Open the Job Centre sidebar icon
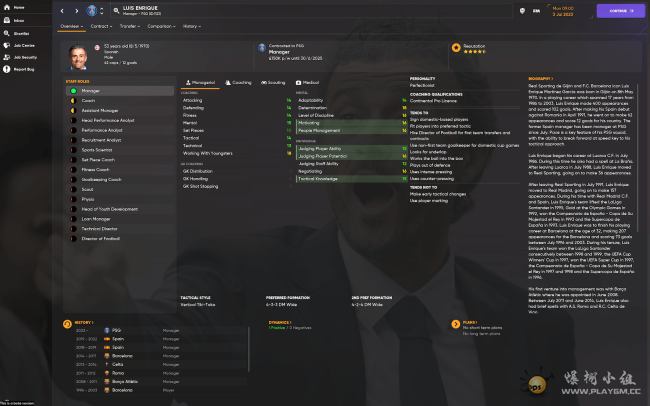This screenshot has height=406, width=650. (7, 45)
